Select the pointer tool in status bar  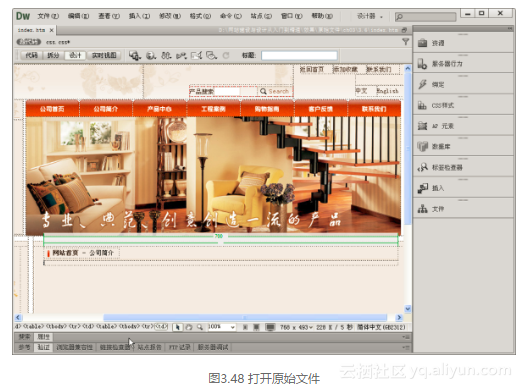click(178, 327)
